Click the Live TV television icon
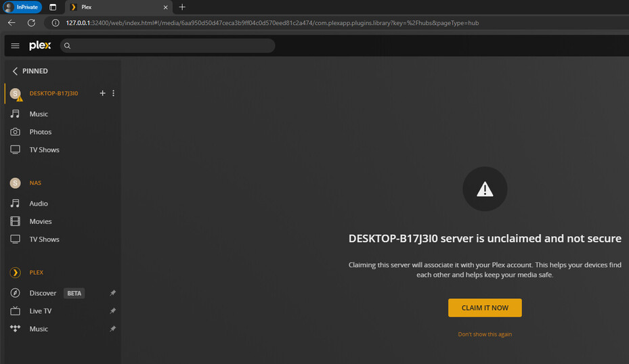629x364 pixels. (16, 311)
